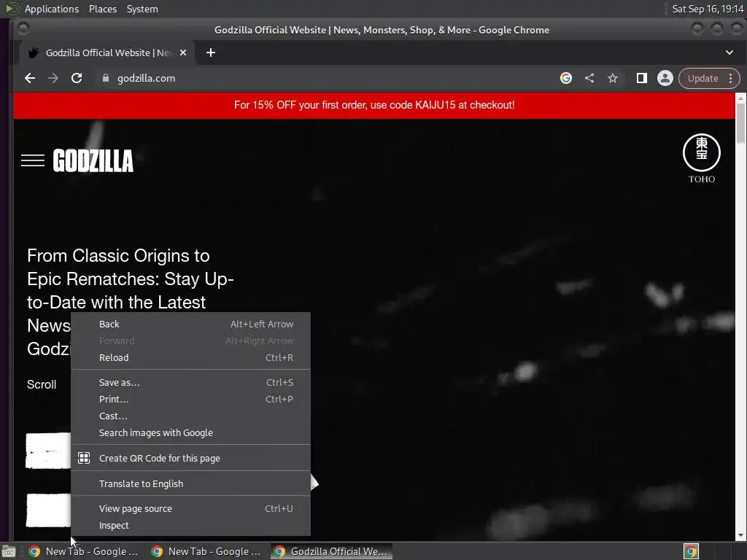Screen dimensions: 747x560
Task: Choose Print... from the context menu
Action: click(x=190, y=399)
